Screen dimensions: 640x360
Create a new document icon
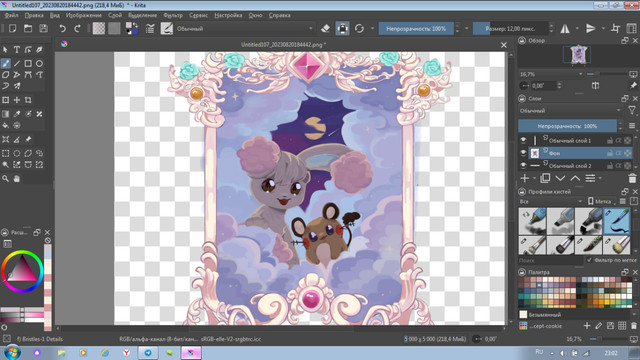point(12,29)
